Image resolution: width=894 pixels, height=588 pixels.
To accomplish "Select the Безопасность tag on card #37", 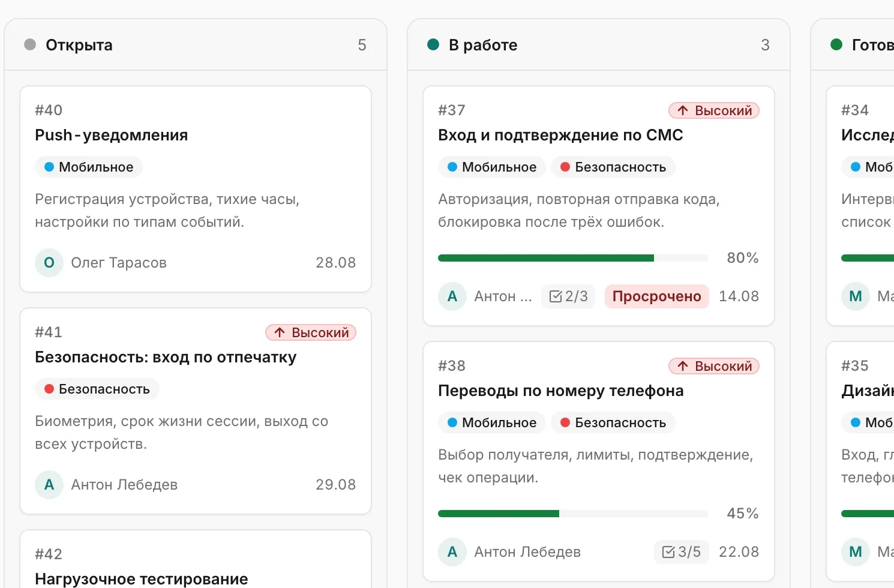I will (613, 167).
